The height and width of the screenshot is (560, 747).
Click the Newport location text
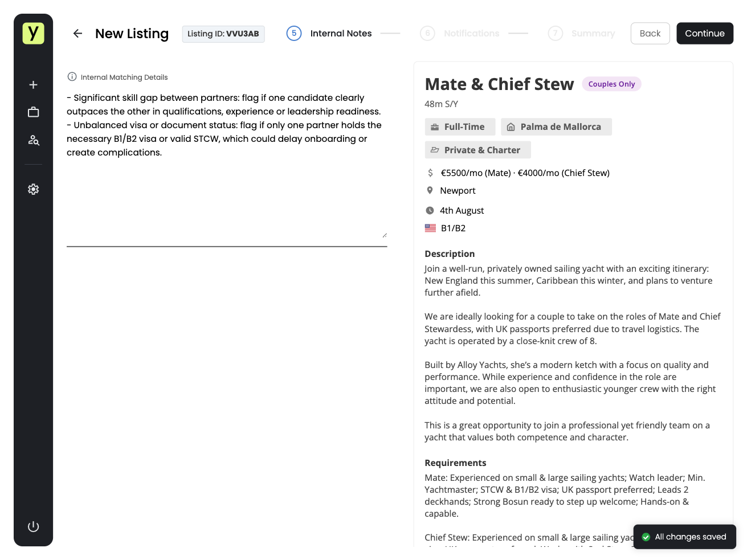point(458,190)
